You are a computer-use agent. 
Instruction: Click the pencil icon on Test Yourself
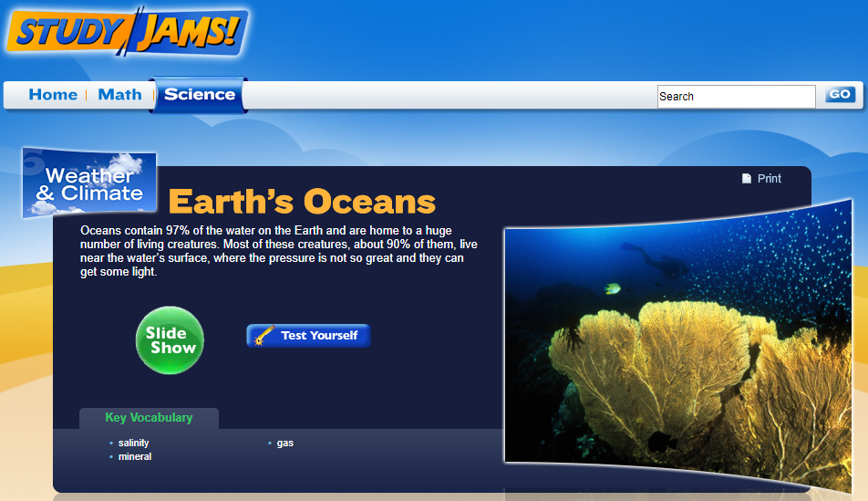click(264, 335)
